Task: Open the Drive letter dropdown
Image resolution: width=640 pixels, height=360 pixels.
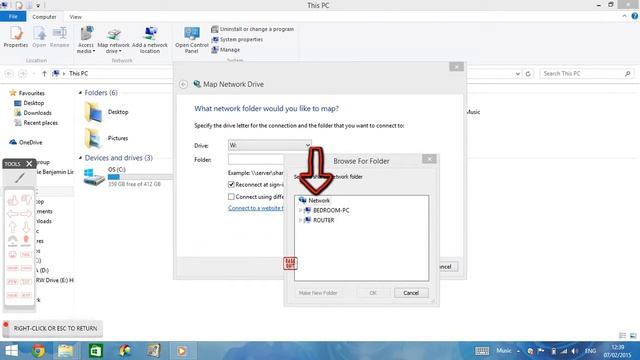Action: [269, 145]
